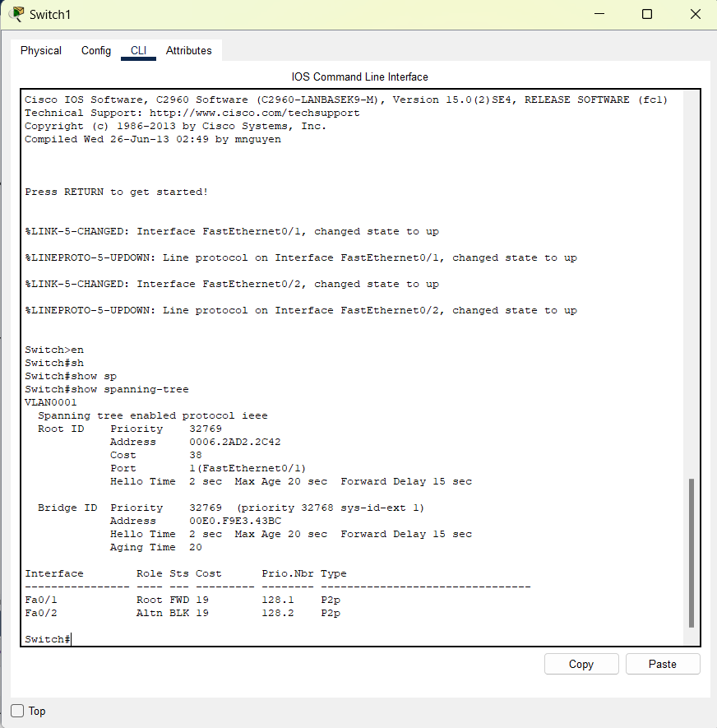
Task: Click the 'Spanning tree enabled protocol ieee' line
Action: [x=153, y=415]
